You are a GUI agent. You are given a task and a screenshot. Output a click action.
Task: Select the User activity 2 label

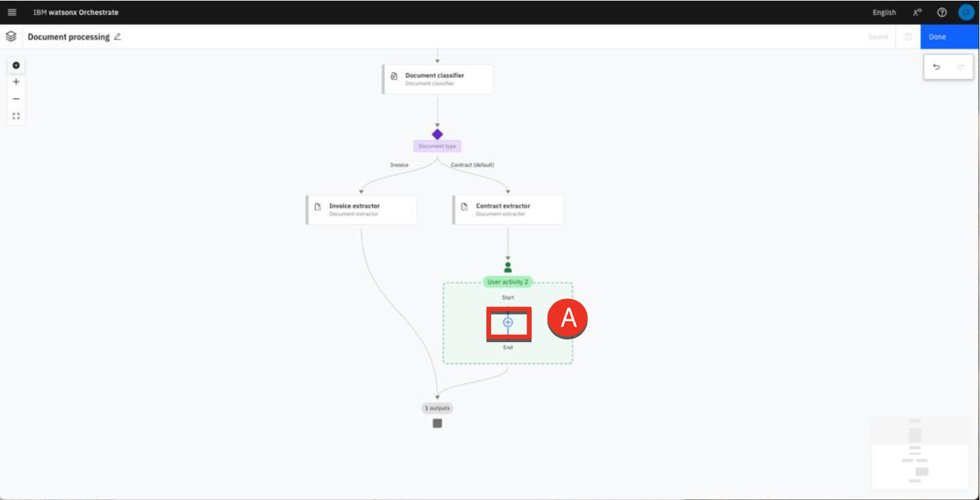[x=507, y=282]
